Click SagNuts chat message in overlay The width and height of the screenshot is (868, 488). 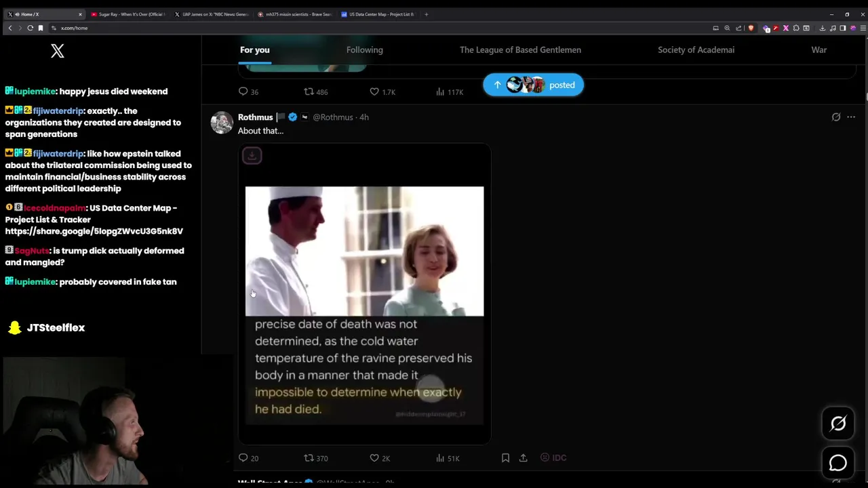(94, 256)
